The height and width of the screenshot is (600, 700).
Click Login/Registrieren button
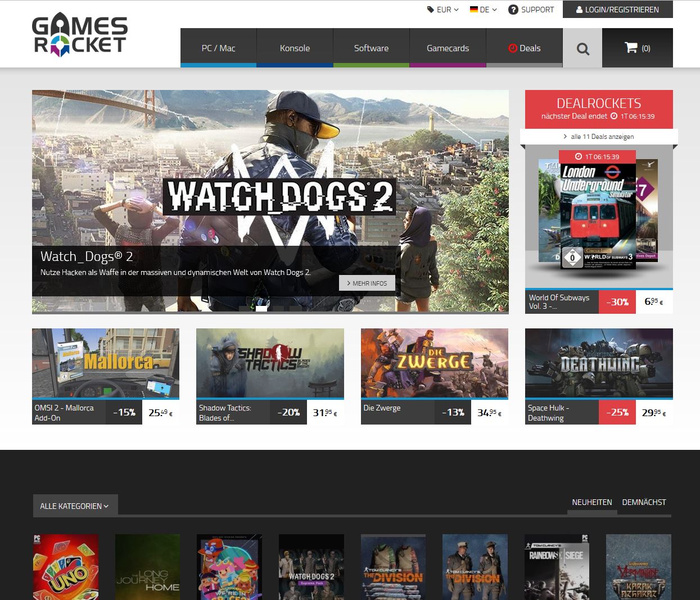pos(618,10)
